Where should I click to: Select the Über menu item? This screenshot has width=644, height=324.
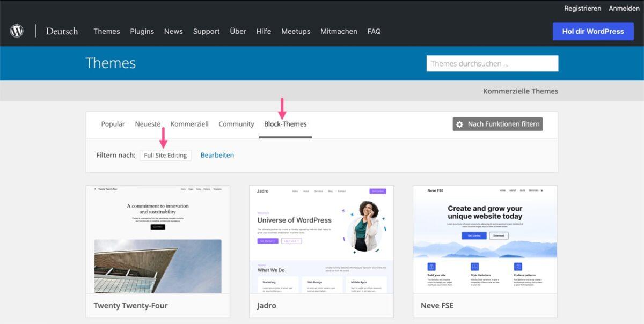coord(238,31)
